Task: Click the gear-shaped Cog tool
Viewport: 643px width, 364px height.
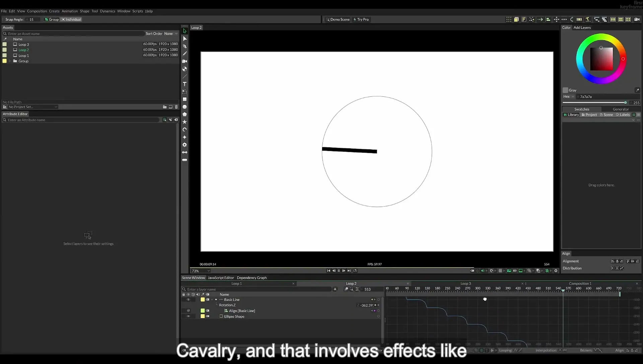Action: [185, 145]
